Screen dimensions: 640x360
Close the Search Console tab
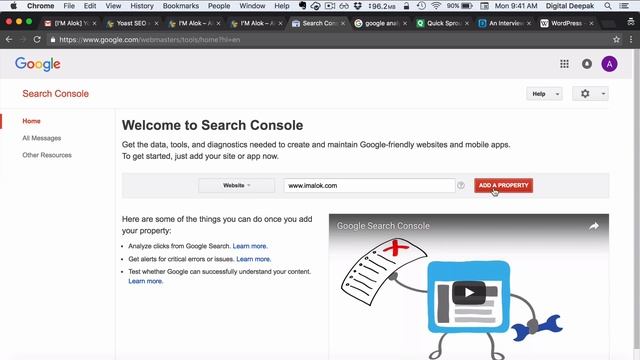pyautogui.click(x=343, y=24)
